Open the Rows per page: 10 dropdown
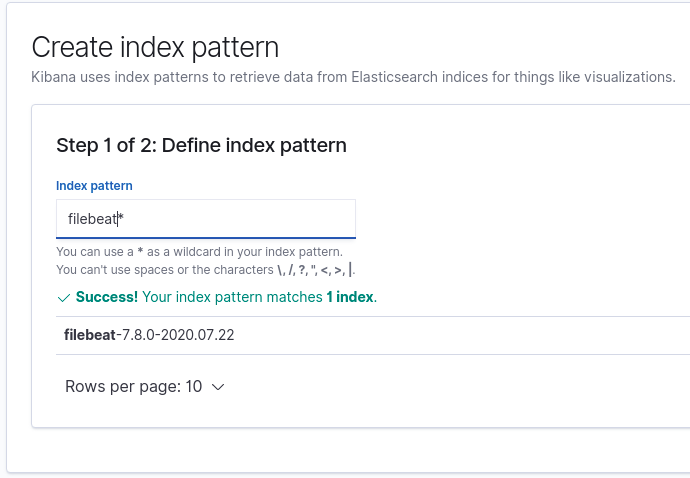This screenshot has width=690, height=478. [145, 386]
